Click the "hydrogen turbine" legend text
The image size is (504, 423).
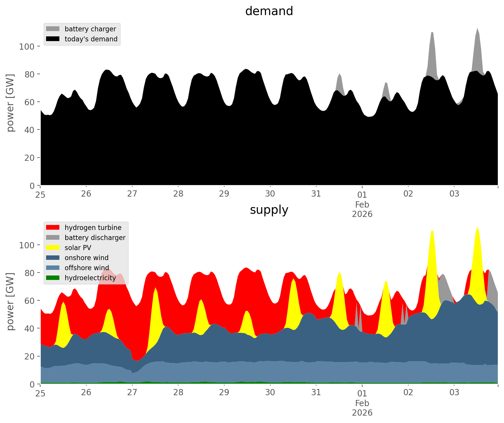[x=93, y=228]
